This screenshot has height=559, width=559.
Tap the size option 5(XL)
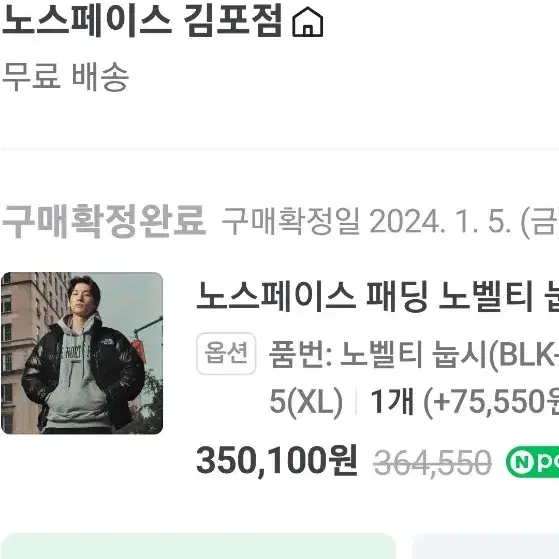click(306, 401)
